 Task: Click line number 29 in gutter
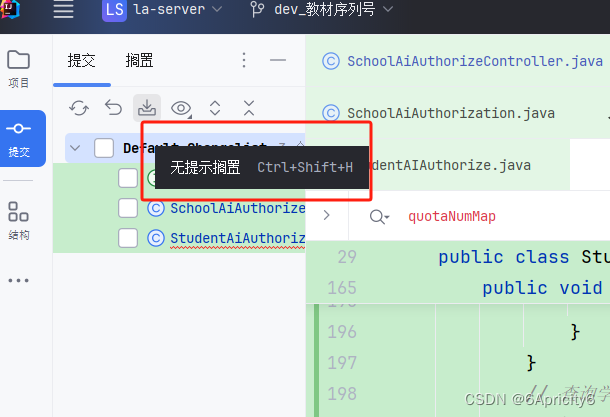(347, 257)
